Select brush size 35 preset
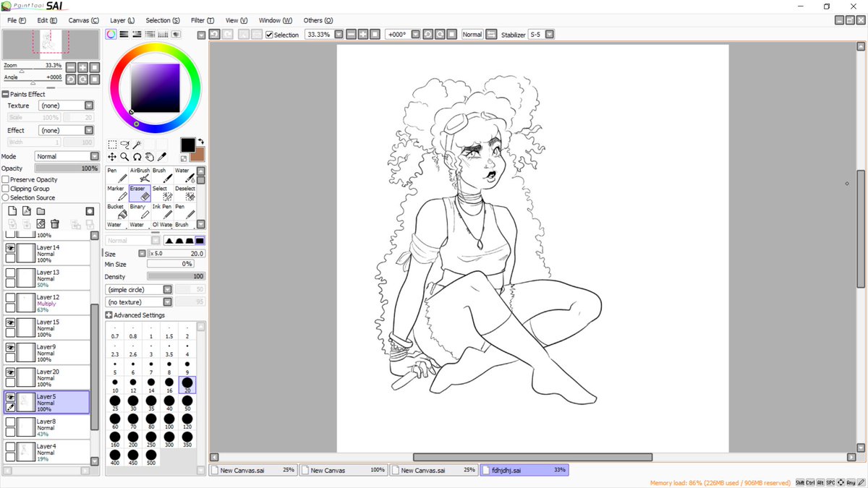 pyautogui.click(x=151, y=403)
